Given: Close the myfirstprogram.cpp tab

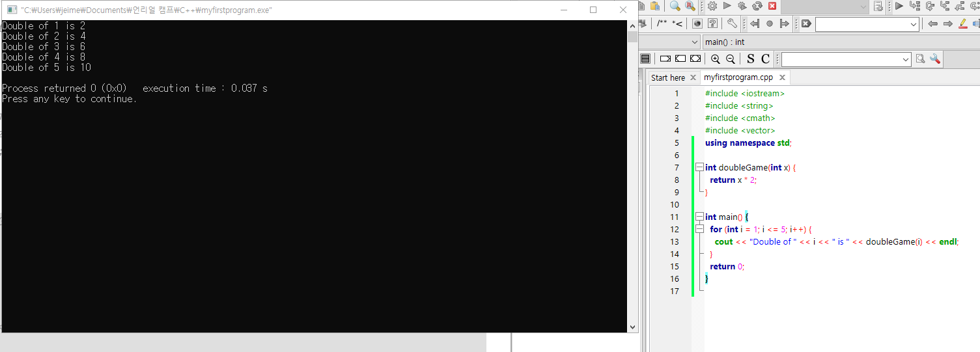Looking at the screenshot, I should (782, 77).
